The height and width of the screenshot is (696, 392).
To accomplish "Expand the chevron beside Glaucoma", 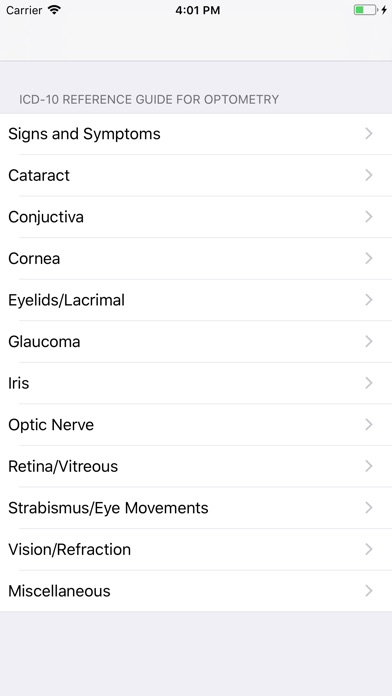I will (368, 341).
